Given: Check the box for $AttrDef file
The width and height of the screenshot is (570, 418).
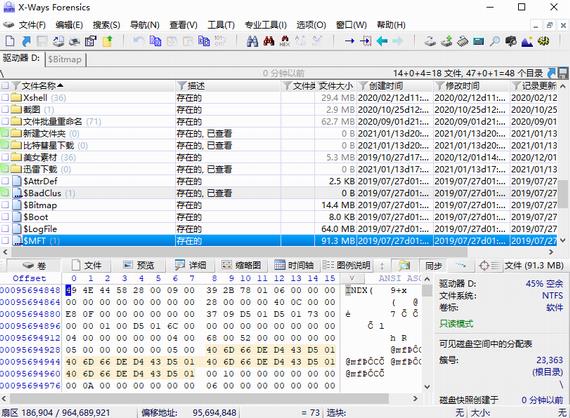Looking at the screenshot, I should click(5, 181).
